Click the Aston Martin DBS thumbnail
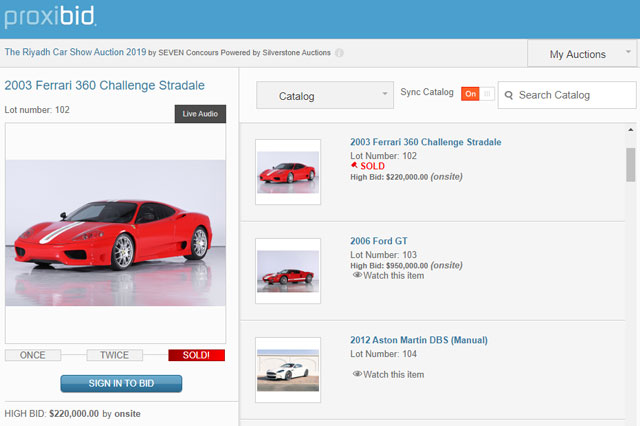This screenshot has height=426, width=640. tap(288, 370)
